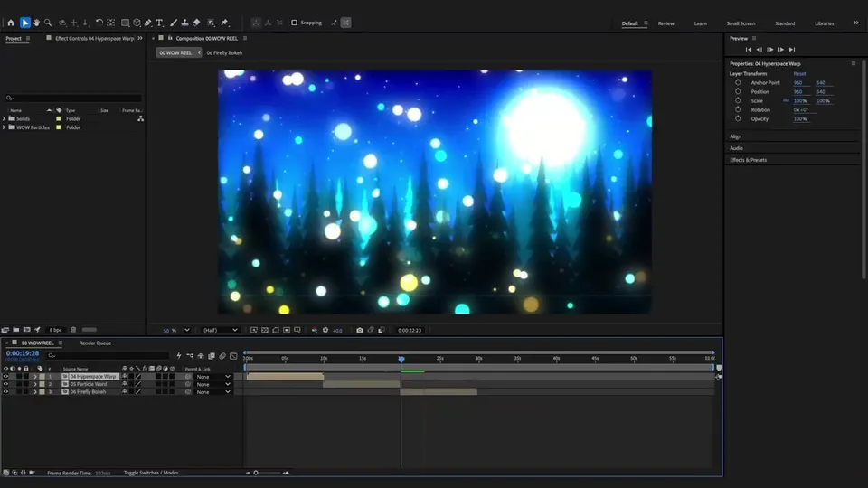Open the Effect Controls 04 Hyperspace Warp tab
This screenshot has width=868, height=488.
coord(94,38)
